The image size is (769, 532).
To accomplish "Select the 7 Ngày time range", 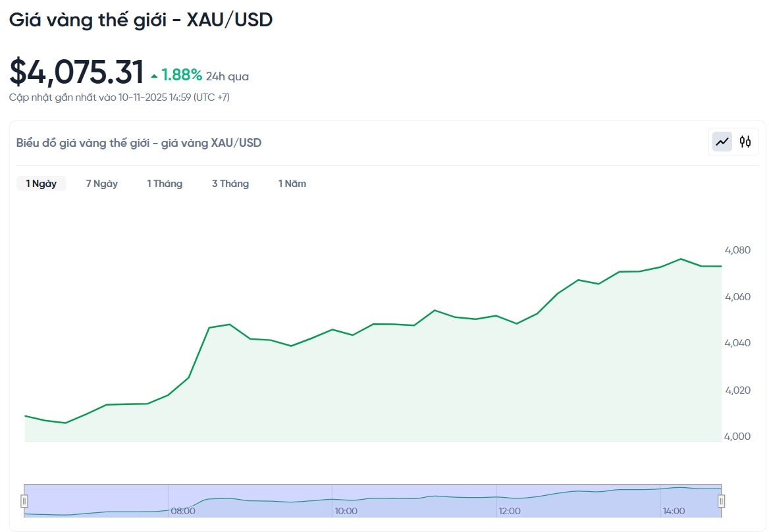I will click(101, 184).
